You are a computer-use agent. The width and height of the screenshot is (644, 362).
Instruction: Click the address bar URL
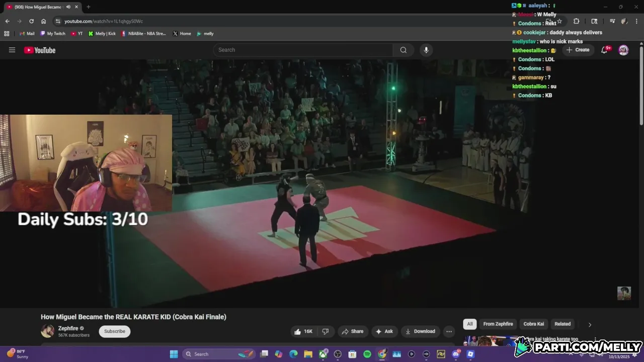(104, 21)
